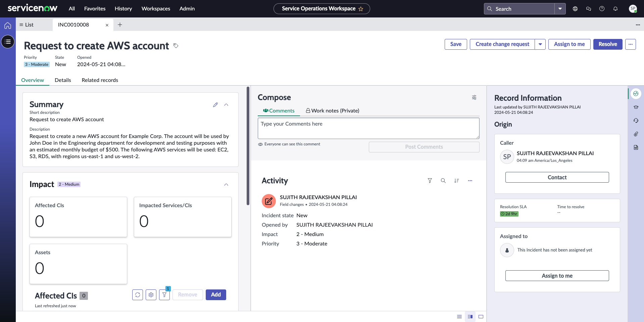Viewport: 644px width, 322px height.
Task: Open Activity more options menu
Action: tap(470, 181)
